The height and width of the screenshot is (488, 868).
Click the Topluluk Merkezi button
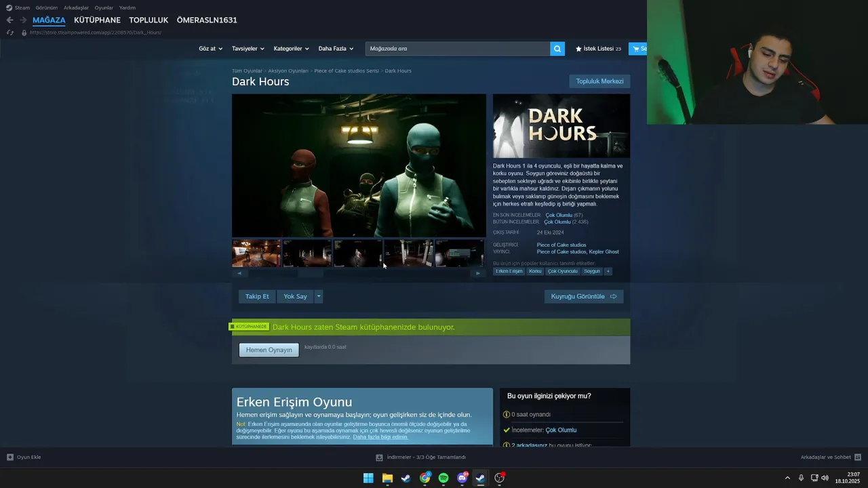coord(599,81)
